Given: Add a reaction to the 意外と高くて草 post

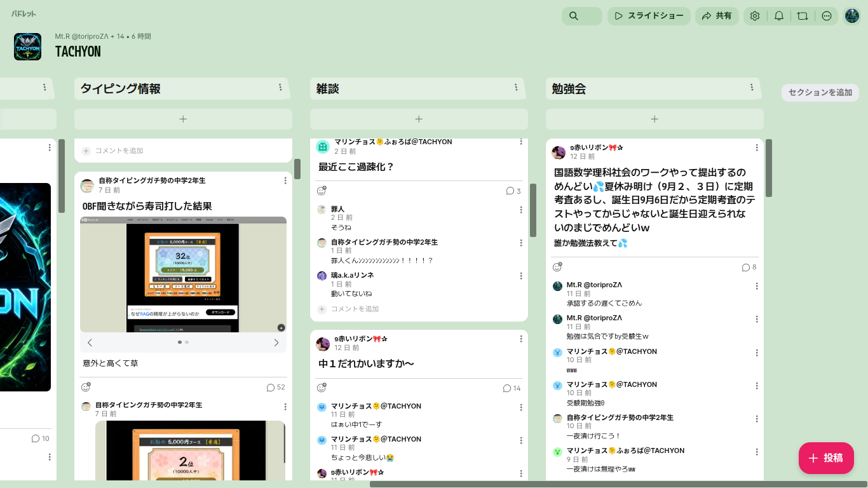Looking at the screenshot, I should click(86, 387).
